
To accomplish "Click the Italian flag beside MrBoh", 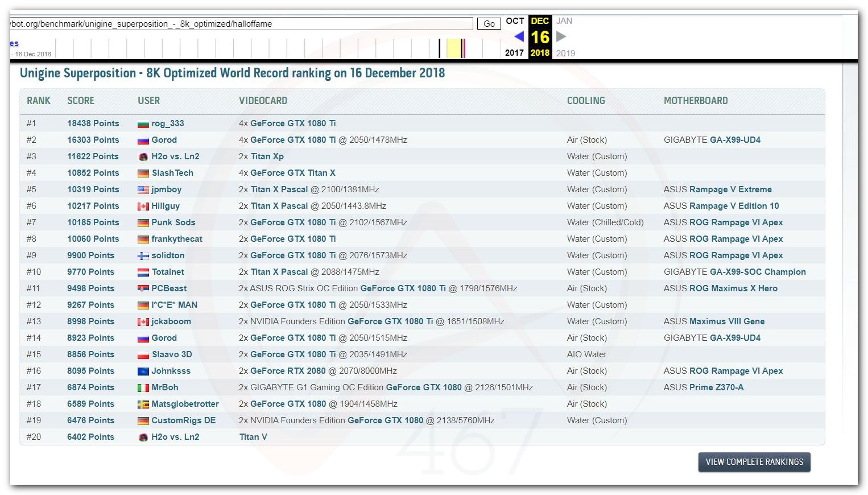I will point(143,388).
